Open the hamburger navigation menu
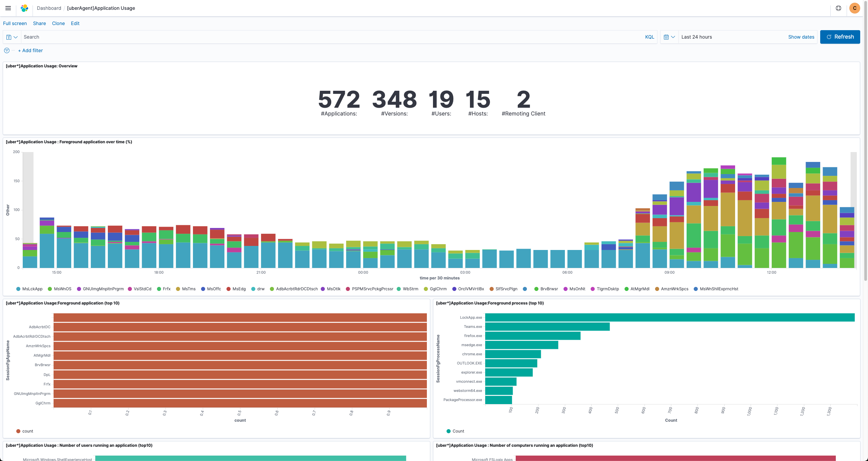 (8, 8)
